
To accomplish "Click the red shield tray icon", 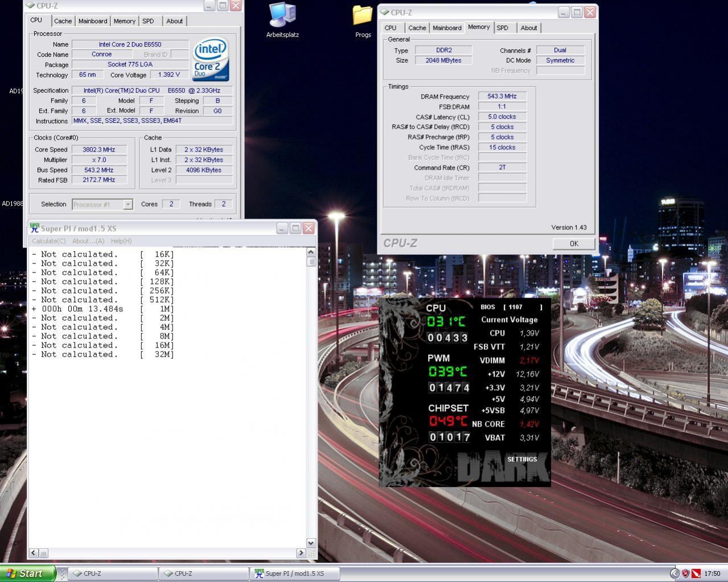I will [685, 573].
